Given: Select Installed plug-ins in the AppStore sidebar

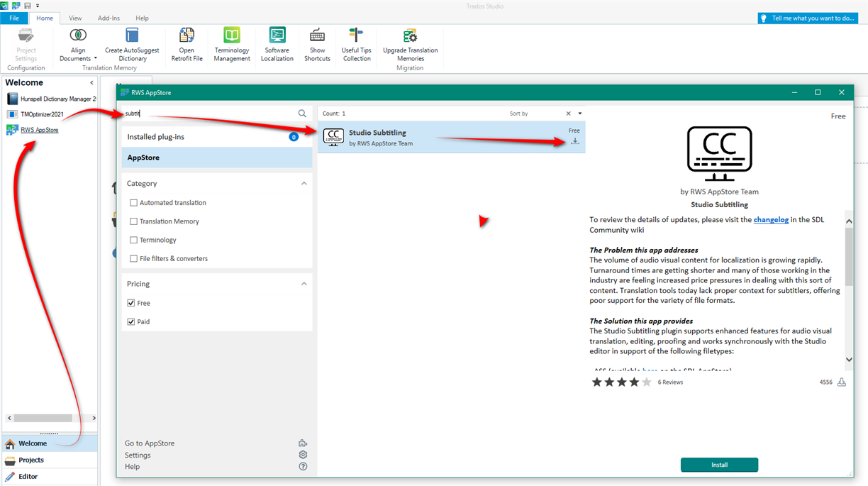Looking at the screenshot, I should (217, 137).
